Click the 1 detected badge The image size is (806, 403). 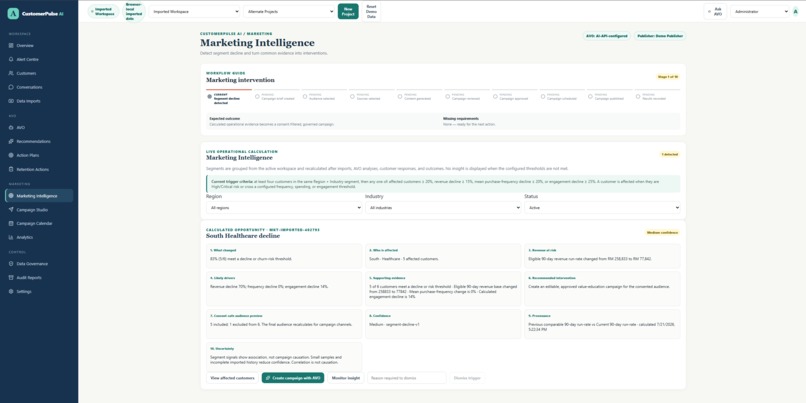[x=670, y=154]
